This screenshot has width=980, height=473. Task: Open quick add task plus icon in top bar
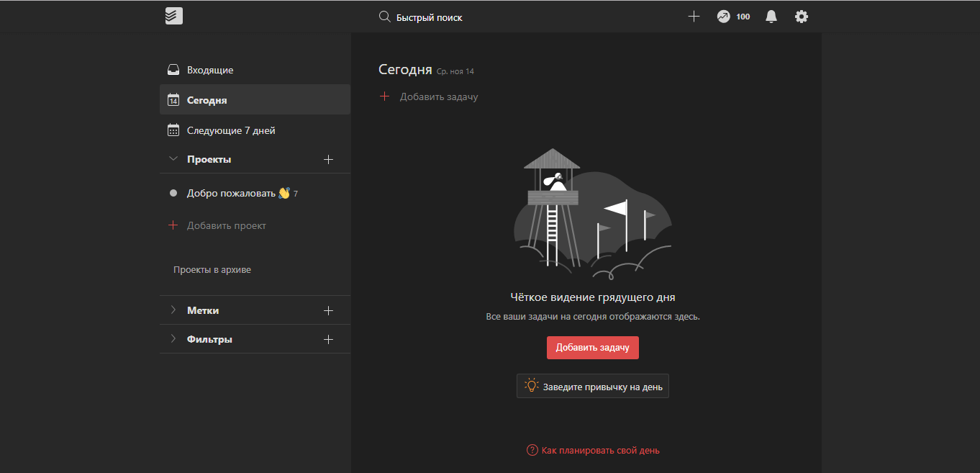[x=694, y=17]
